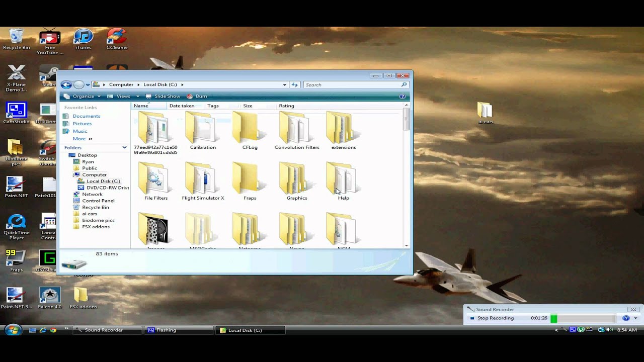Open X-Plane Demo desktop icon
The width and height of the screenshot is (644, 362).
16,79
